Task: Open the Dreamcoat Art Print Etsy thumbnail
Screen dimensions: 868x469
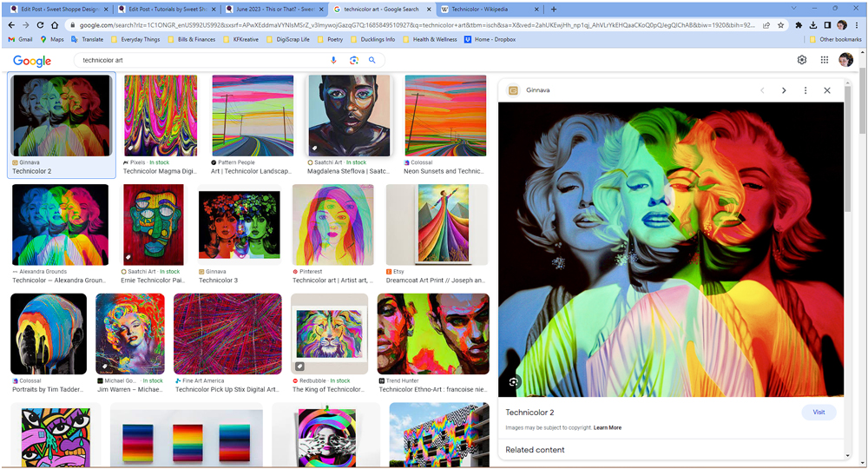Action: pyautogui.click(x=437, y=225)
